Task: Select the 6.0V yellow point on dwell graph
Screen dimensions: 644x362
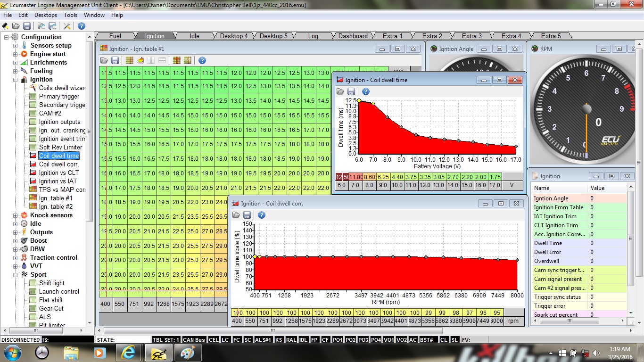Action: [x=359, y=100]
